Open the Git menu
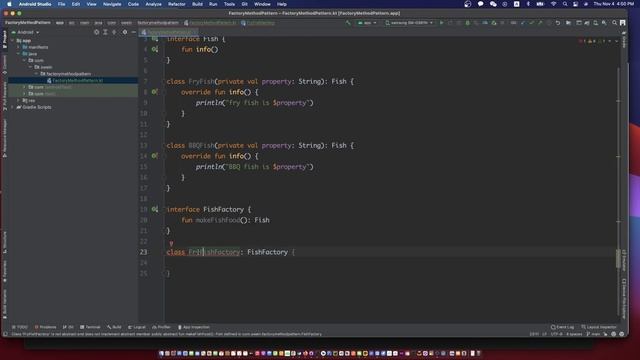This screenshot has height=360, width=640. (x=244, y=4)
